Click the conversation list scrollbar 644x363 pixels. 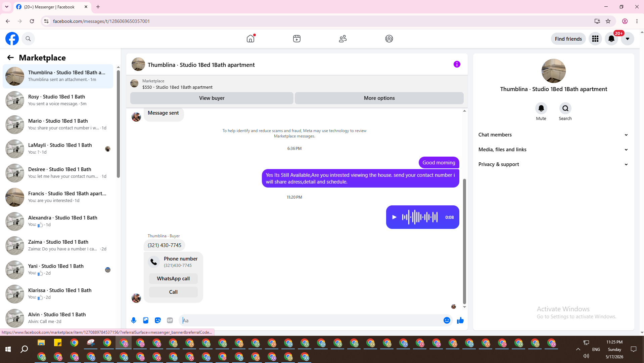[118, 123]
